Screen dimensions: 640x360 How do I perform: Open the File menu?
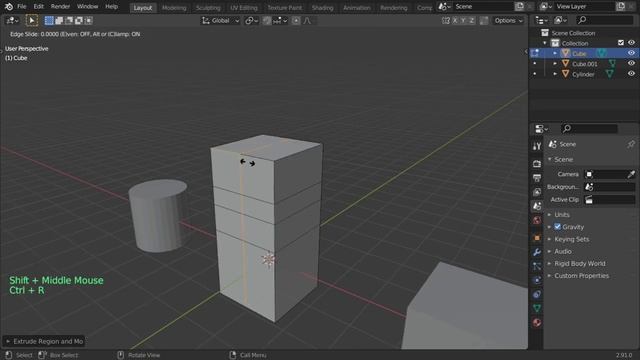tap(22, 7)
